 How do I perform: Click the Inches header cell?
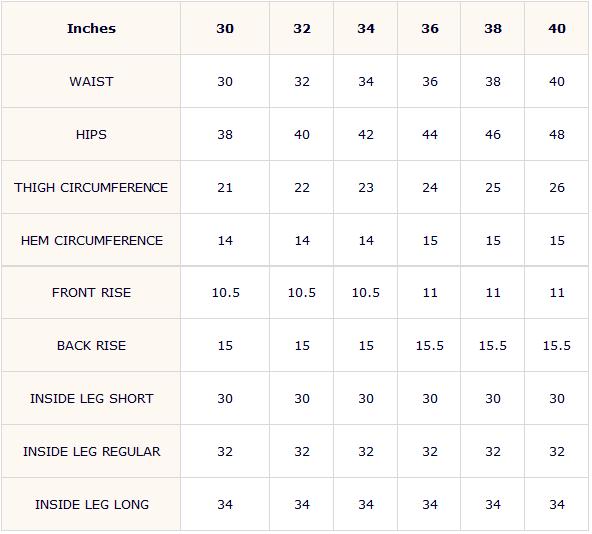point(91,29)
